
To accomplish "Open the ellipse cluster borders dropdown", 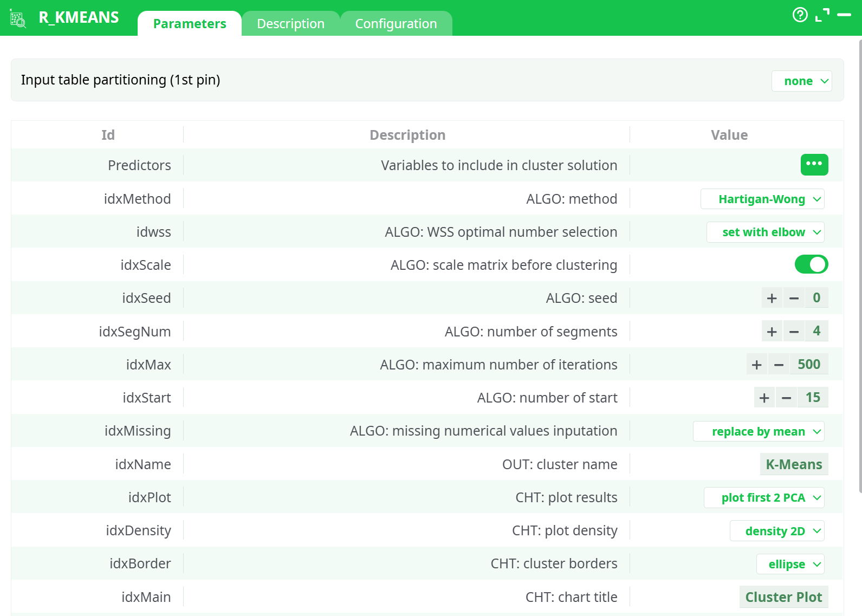I will click(790, 564).
